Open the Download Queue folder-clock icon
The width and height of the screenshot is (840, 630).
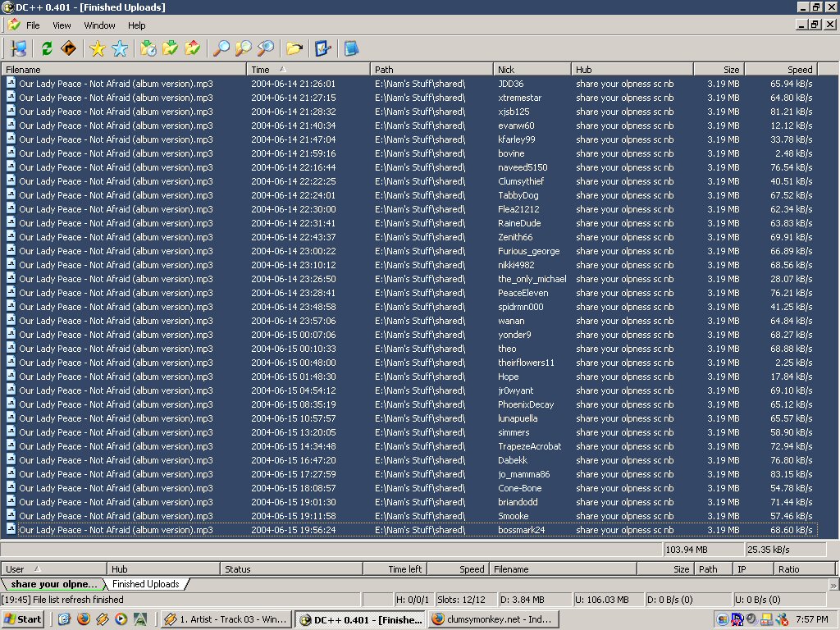point(148,48)
